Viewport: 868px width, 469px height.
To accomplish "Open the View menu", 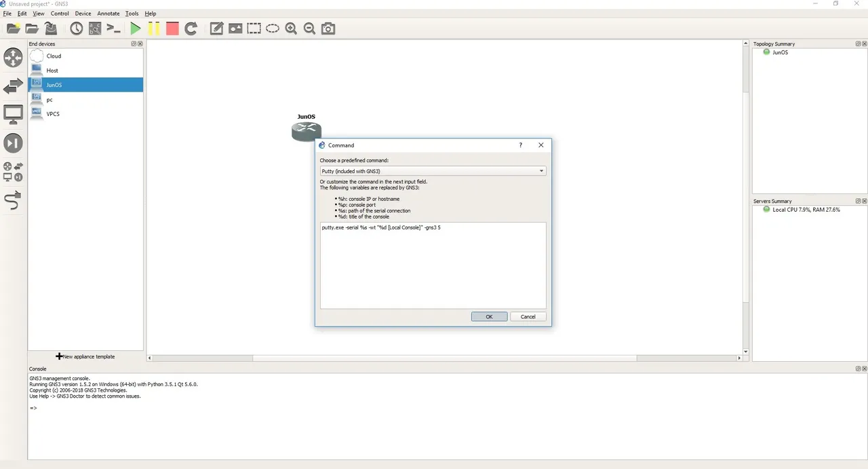I will (x=39, y=14).
